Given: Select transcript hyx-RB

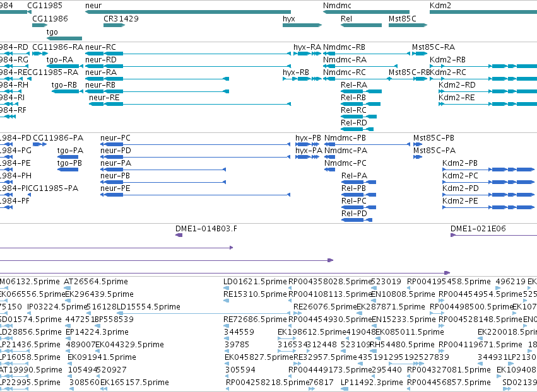Looking at the screenshot, I should tap(296, 72).
